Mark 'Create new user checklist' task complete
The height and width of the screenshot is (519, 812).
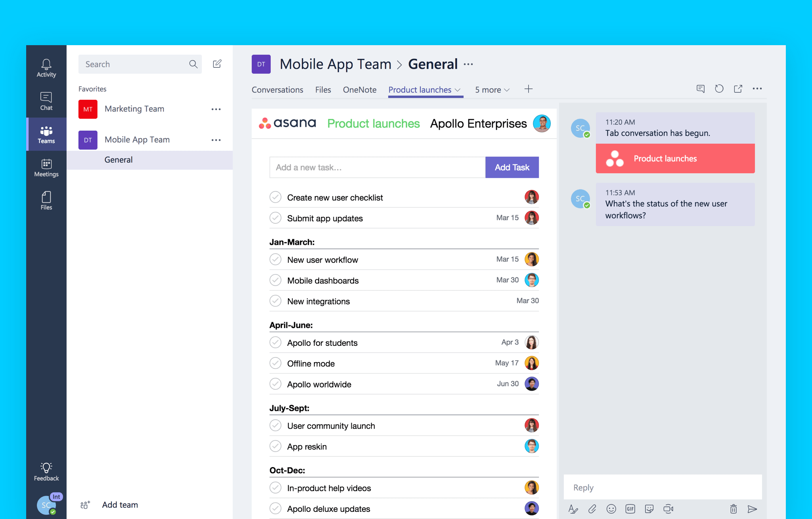(x=276, y=197)
